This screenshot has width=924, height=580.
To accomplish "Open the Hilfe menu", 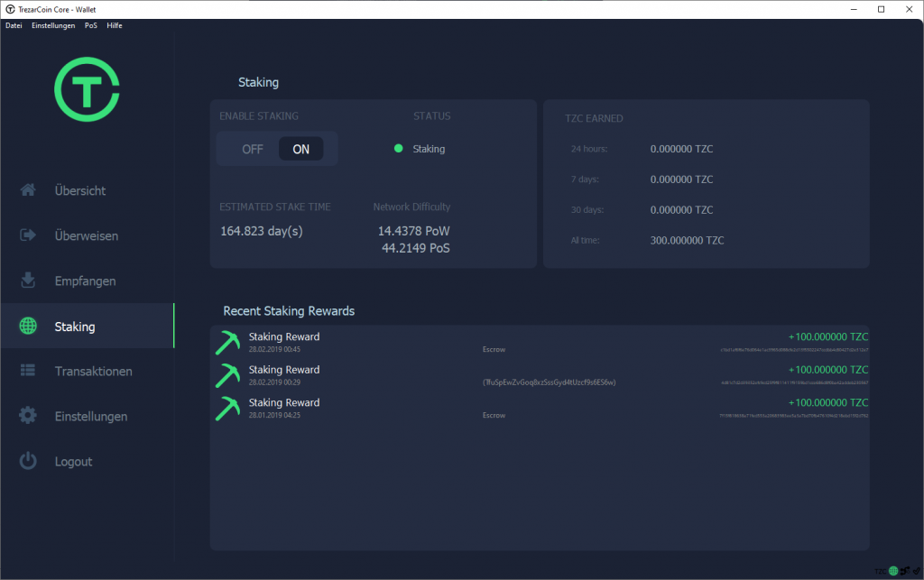I will click(115, 25).
